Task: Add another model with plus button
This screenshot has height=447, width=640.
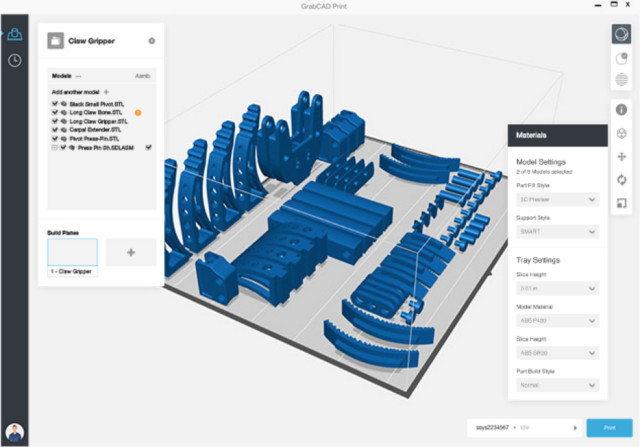Action: pyautogui.click(x=107, y=91)
